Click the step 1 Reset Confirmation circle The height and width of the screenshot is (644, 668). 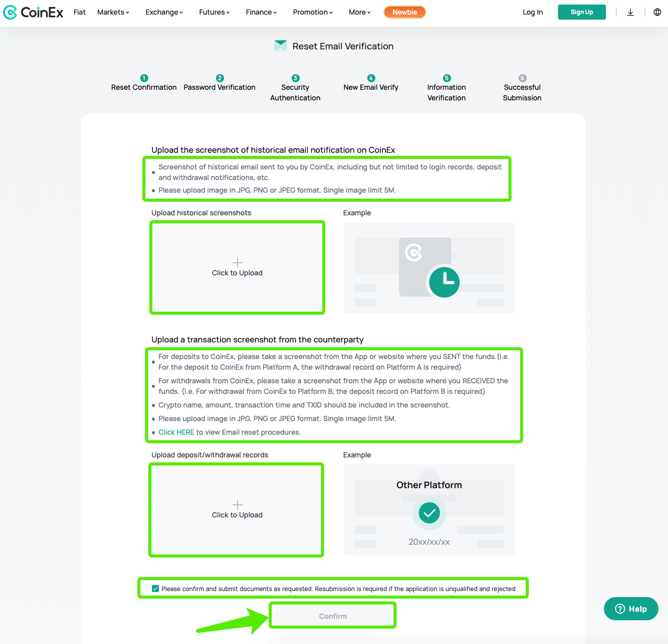(x=144, y=78)
